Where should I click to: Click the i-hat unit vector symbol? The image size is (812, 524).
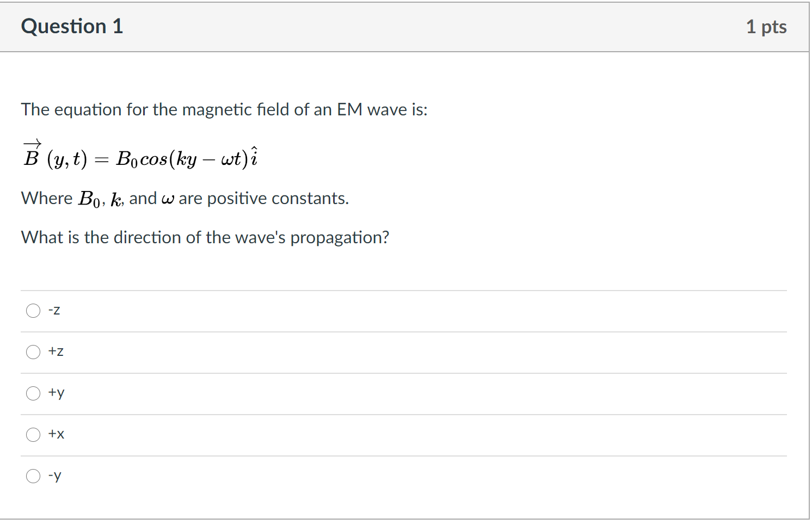tap(254, 156)
